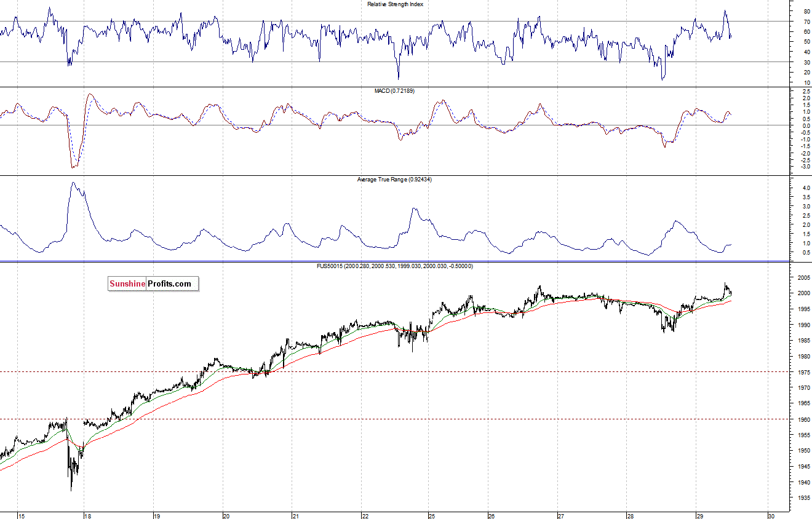Click date label 18 on the time axis

click(x=87, y=515)
